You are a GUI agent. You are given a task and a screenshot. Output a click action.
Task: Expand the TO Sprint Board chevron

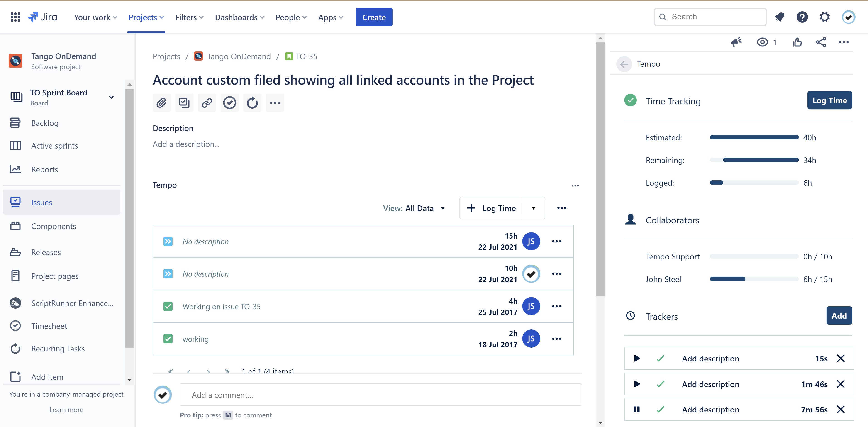(111, 98)
